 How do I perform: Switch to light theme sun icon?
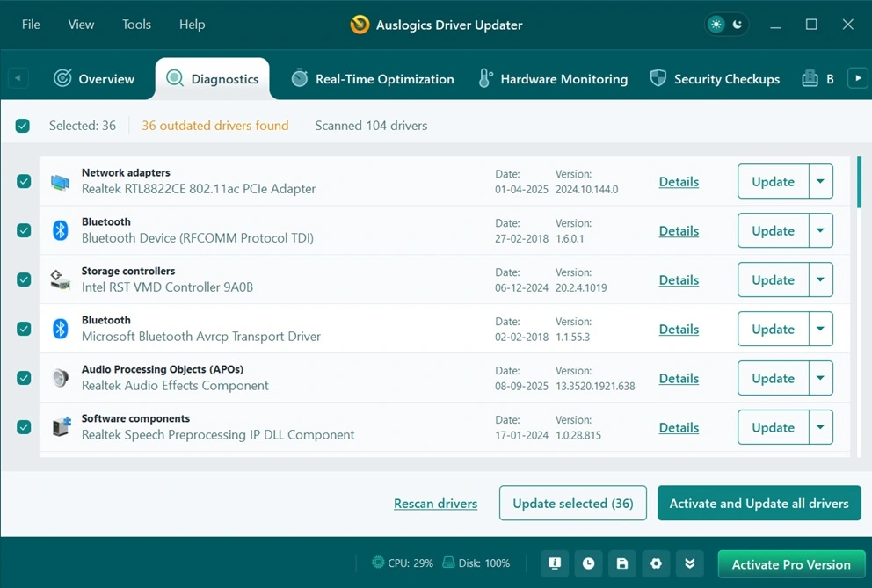(716, 25)
